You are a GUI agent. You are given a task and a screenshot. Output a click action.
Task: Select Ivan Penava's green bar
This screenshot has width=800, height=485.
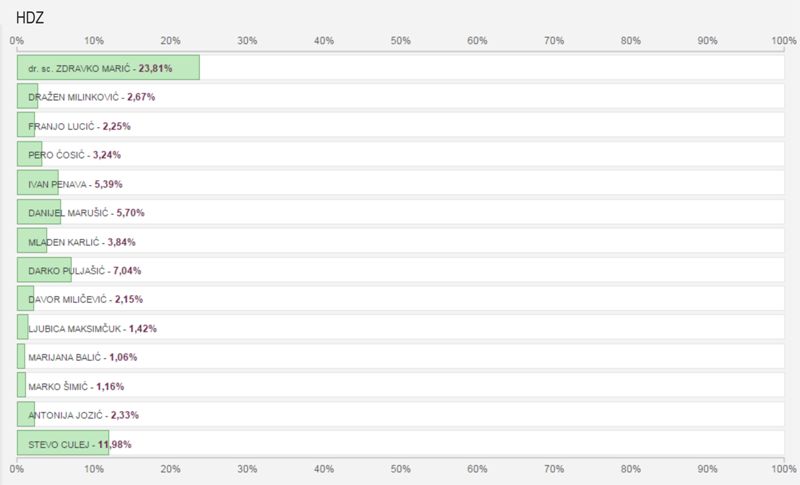tap(38, 183)
